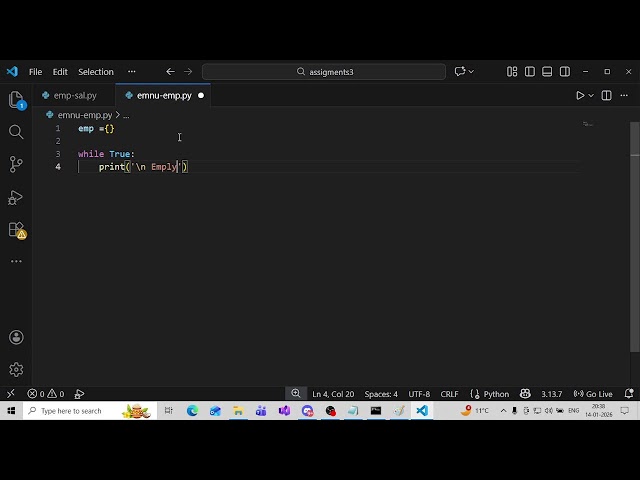Open the Source Control view
The image size is (640, 480).
tap(16, 164)
